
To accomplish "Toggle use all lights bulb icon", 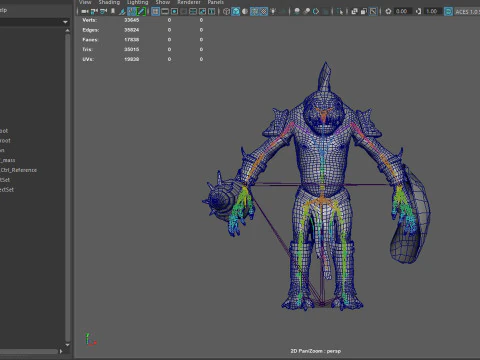I will (x=273, y=11).
